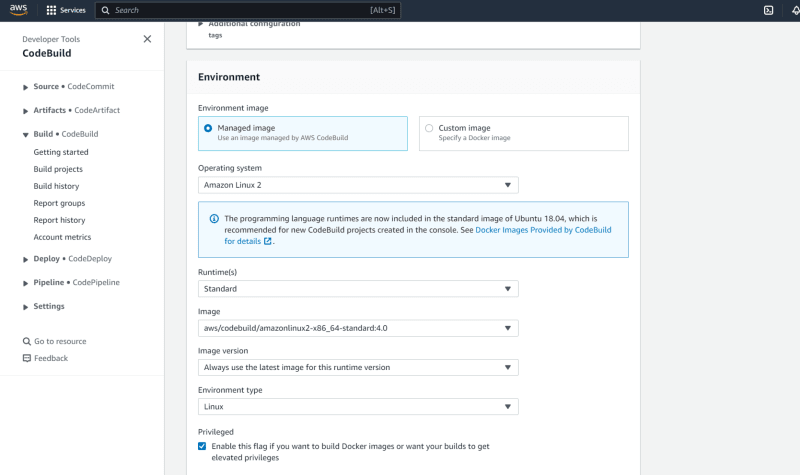Click into the AWS search field
This screenshot has width=800, height=475.
[x=248, y=10]
